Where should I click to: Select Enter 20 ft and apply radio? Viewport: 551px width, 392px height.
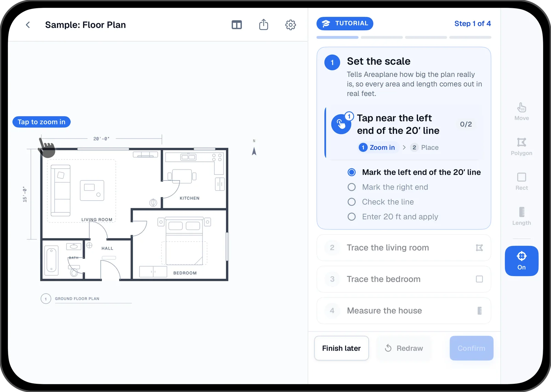coord(352,216)
